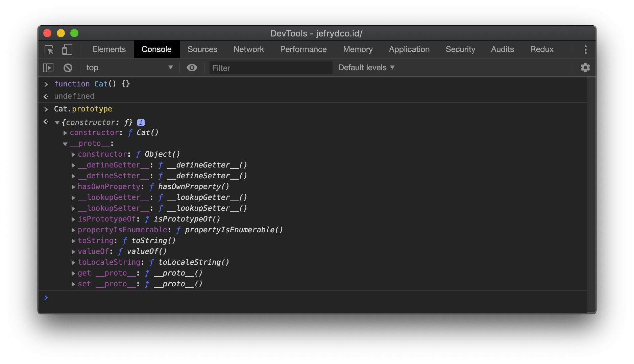Collapse the {constructor: f} object

(x=57, y=123)
